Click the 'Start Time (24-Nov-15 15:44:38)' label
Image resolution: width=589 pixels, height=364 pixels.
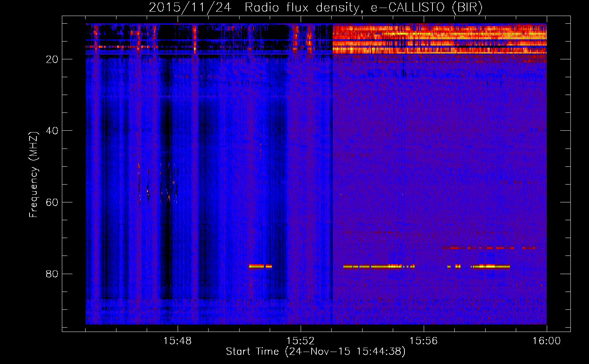pyautogui.click(x=316, y=352)
